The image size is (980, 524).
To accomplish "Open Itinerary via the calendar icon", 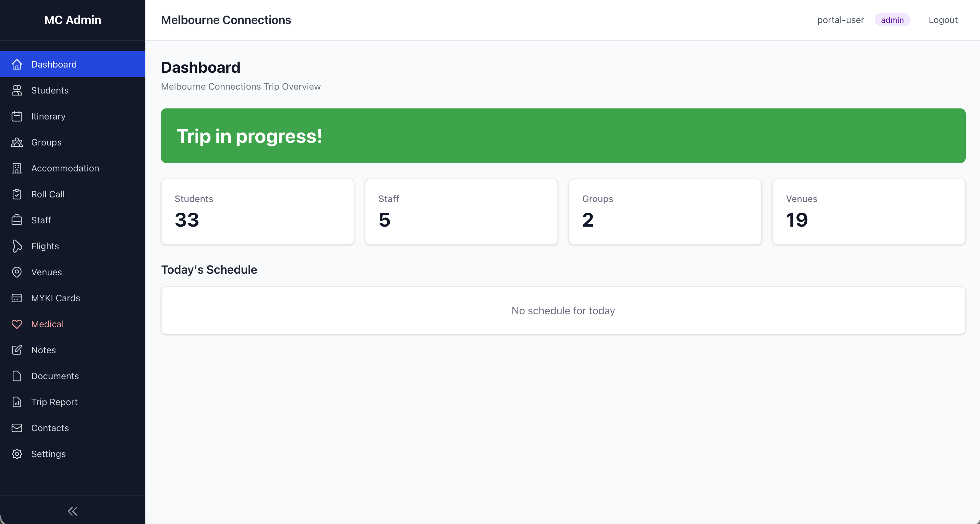I will pos(17,116).
